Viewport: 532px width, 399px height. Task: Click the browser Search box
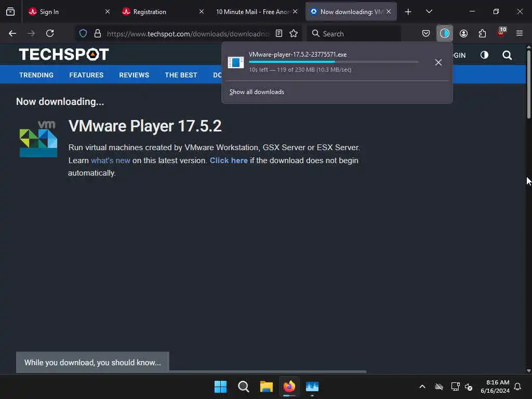(354, 34)
